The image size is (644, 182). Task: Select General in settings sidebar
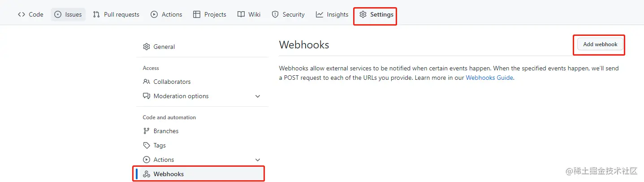click(164, 47)
